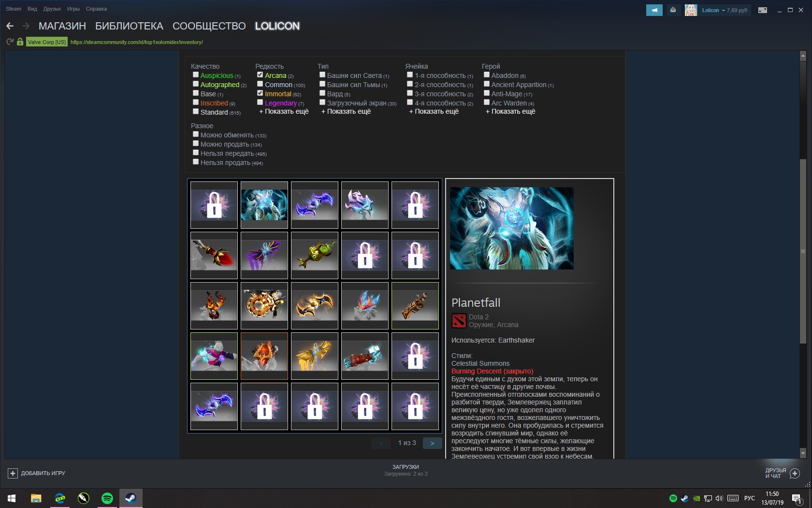Reload the page with the refresh icon

tap(10, 42)
